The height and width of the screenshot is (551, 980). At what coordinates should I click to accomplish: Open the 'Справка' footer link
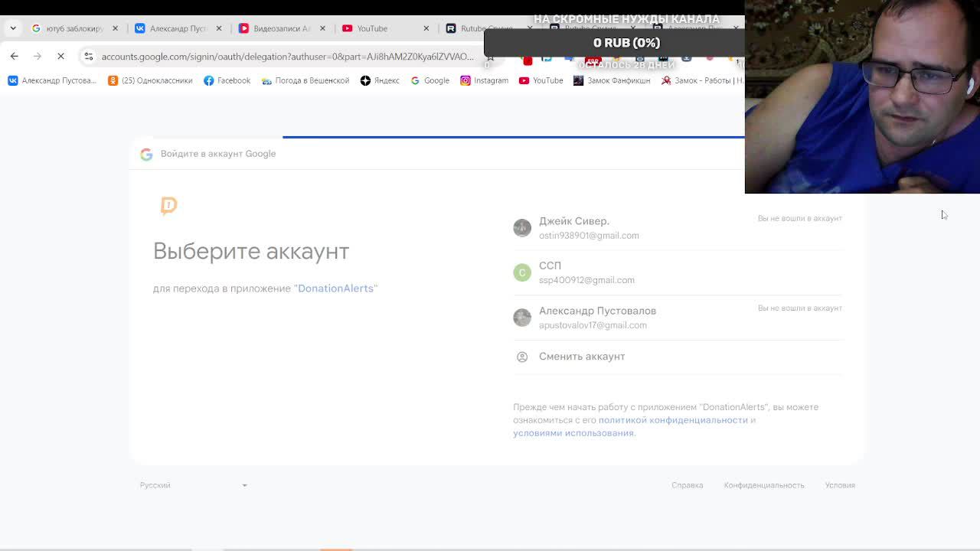688,485
